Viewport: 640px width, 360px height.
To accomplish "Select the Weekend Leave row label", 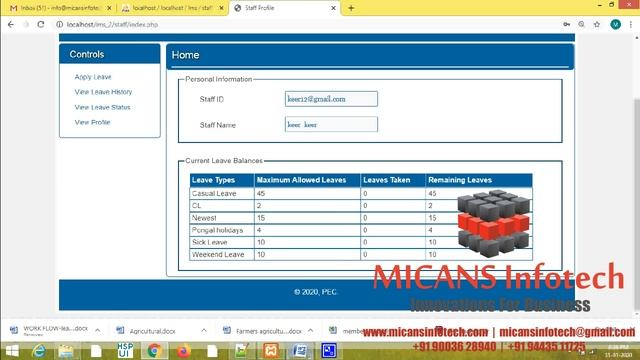I will (218, 254).
